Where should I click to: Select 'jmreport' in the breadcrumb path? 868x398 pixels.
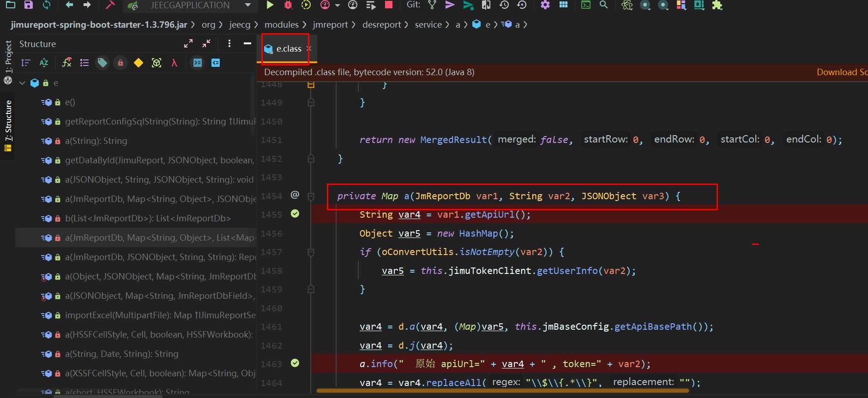(330, 24)
